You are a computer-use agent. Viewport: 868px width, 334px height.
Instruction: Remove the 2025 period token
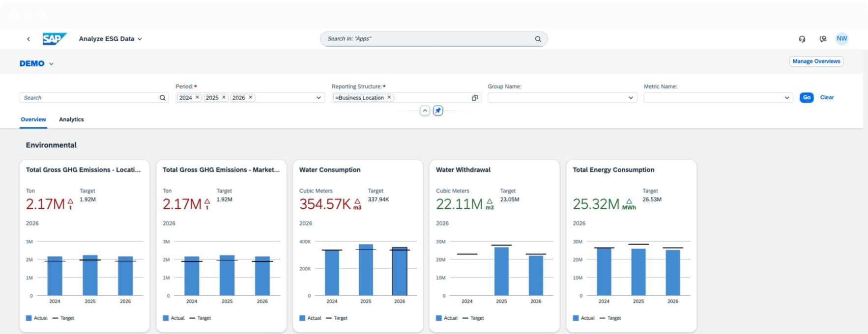(x=224, y=97)
